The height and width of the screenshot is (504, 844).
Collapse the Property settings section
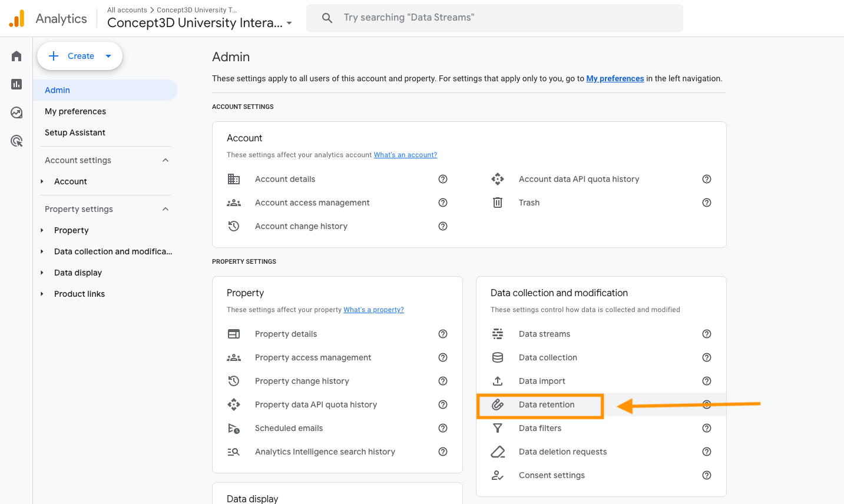point(166,209)
